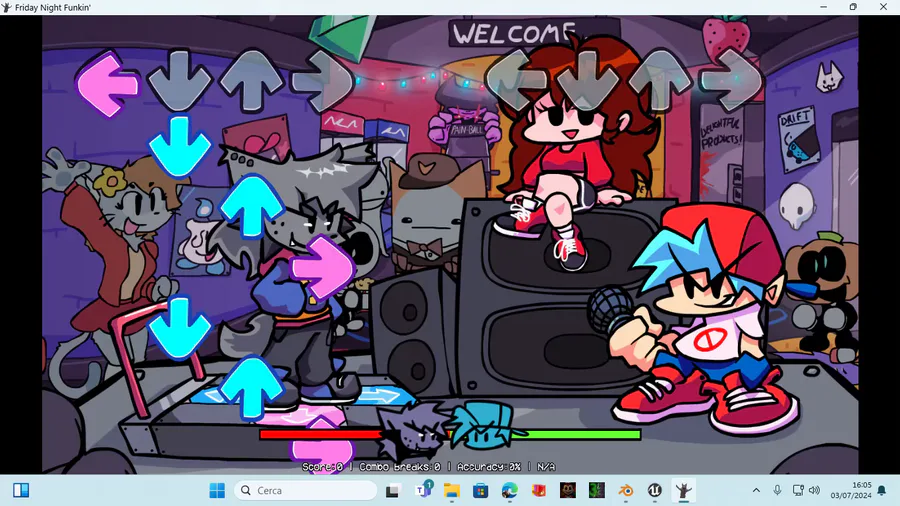Open the Windows Start menu

[217, 491]
